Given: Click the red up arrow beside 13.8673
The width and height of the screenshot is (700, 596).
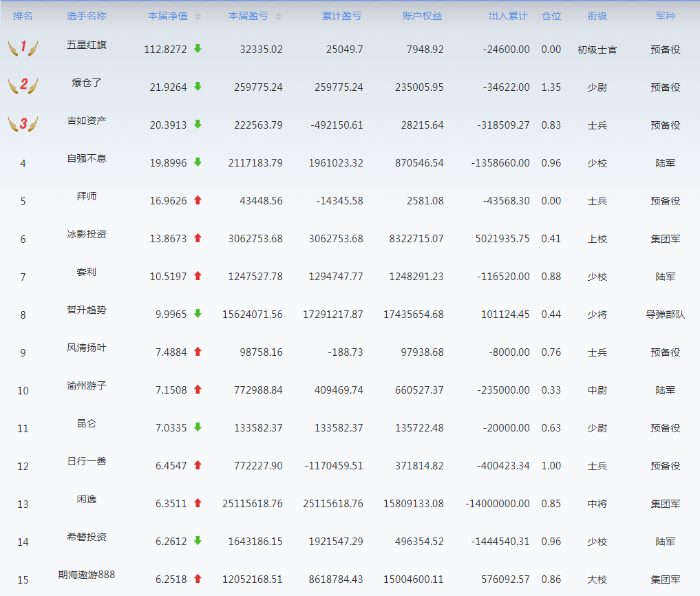Looking at the screenshot, I should (x=198, y=238).
